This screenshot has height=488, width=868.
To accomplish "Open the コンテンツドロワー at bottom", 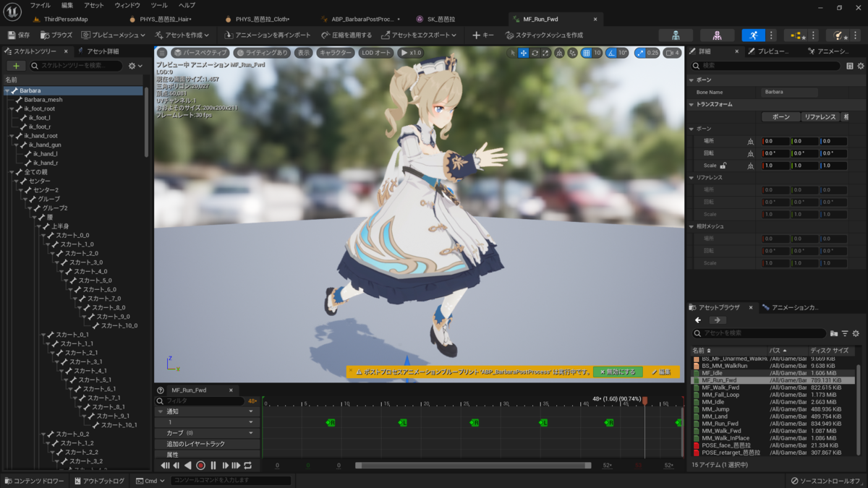I will 34,481.
